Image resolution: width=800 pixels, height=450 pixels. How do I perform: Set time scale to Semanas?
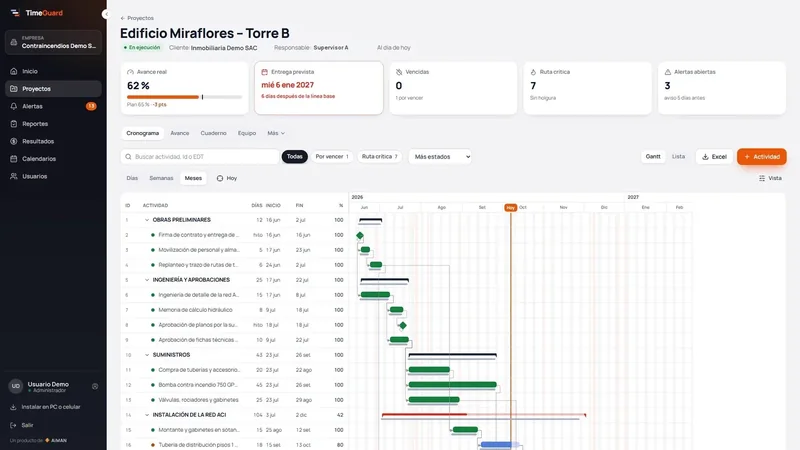[x=161, y=178]
